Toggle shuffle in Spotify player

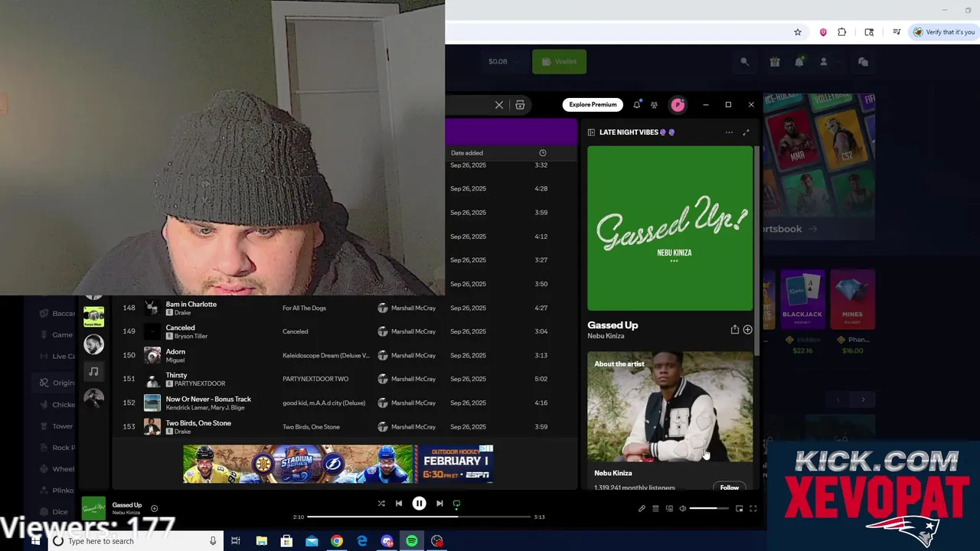(x=381, y=504)
